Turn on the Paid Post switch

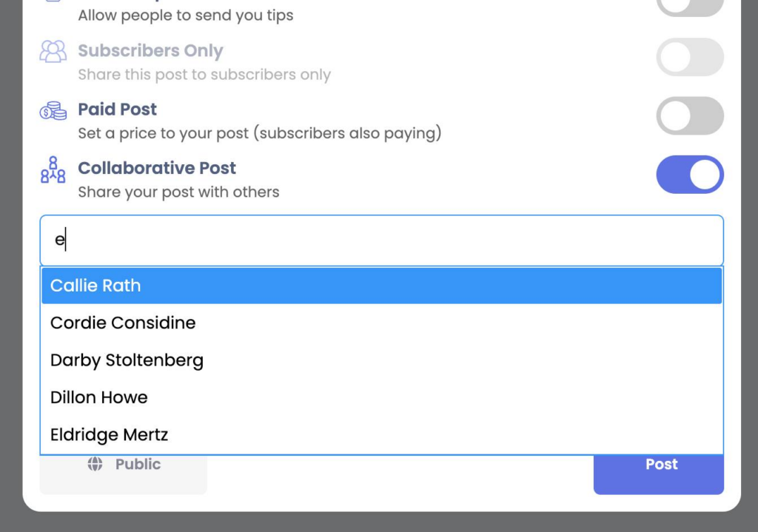tap(689, 115)
